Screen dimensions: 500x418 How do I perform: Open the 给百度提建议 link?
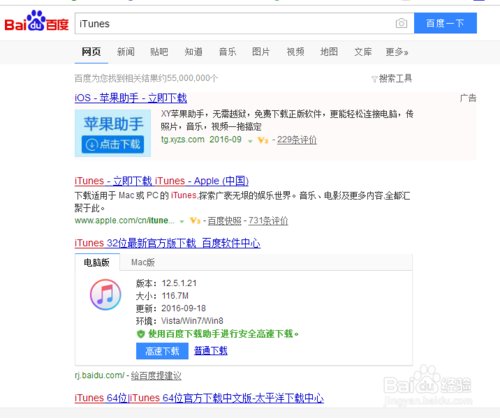tap(156, 376)
